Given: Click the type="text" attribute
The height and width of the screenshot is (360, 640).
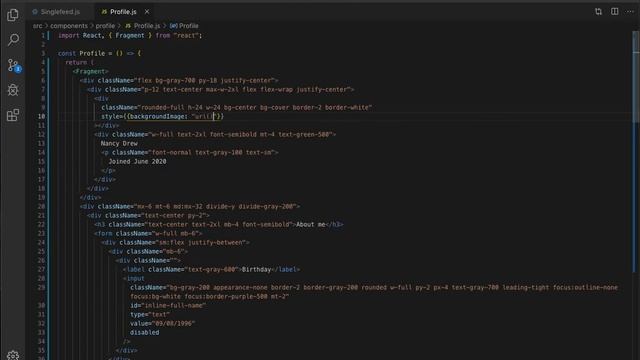Looking at the screenshot, I should click(x=150, y=314).
